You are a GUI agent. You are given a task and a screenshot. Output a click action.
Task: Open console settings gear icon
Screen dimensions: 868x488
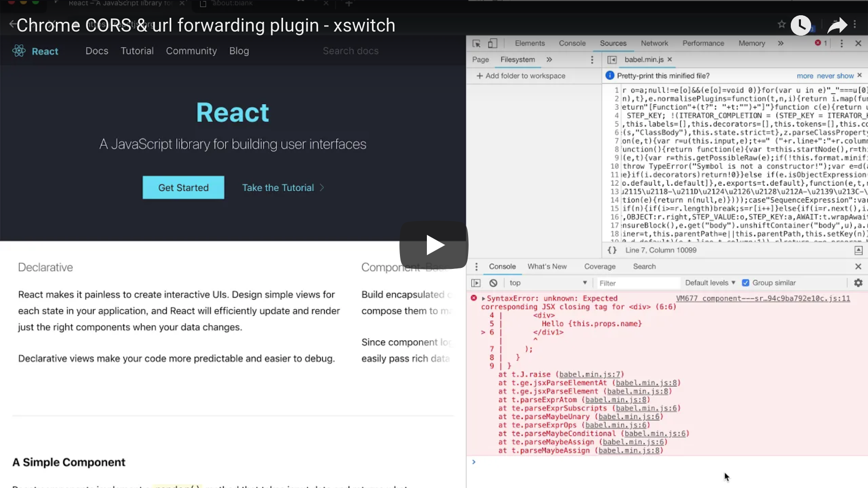(x=858, y=283)
